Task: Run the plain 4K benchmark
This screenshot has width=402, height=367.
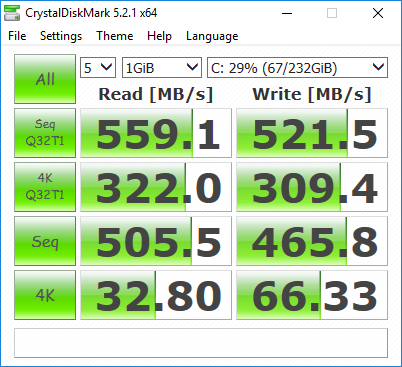Action: click(x=45, y=295)
